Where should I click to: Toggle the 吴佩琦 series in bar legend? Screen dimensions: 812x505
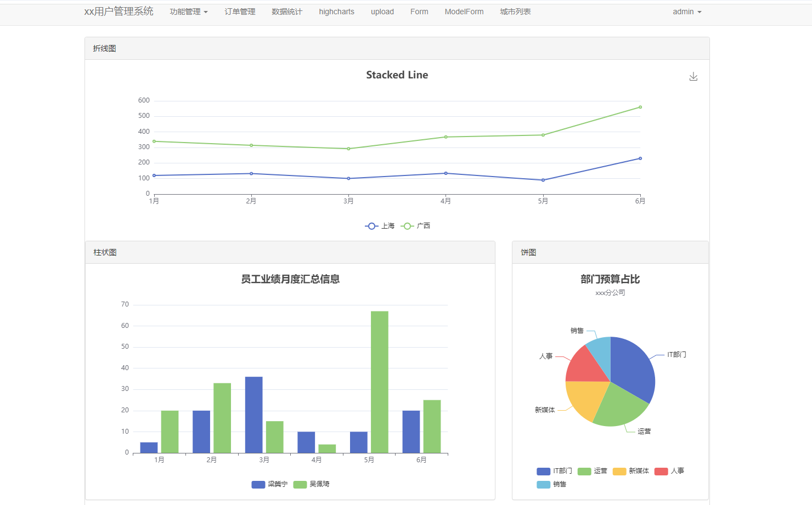pos(311,484)
